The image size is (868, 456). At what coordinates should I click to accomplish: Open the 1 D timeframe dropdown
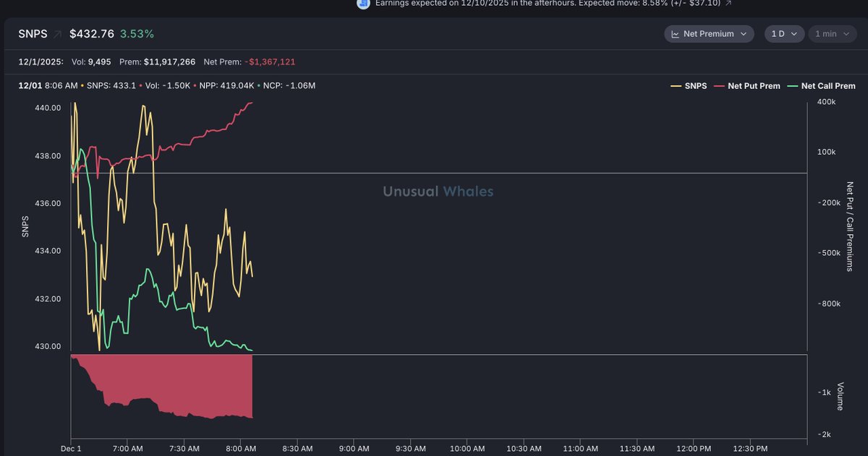pyautogui.click(x=783, y=34)
